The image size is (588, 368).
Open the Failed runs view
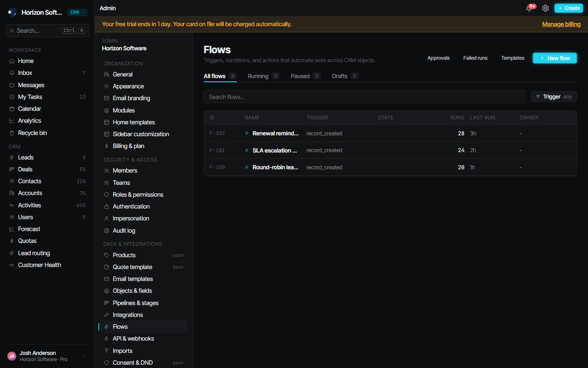pos(475,58)
